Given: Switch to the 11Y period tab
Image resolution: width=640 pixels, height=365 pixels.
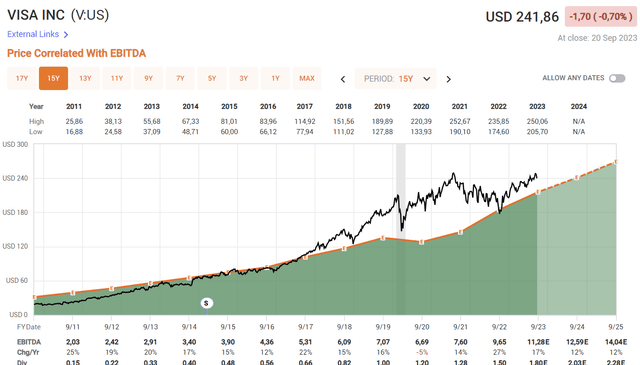Looking at the screenshot, I should click(x=117, y=78).
